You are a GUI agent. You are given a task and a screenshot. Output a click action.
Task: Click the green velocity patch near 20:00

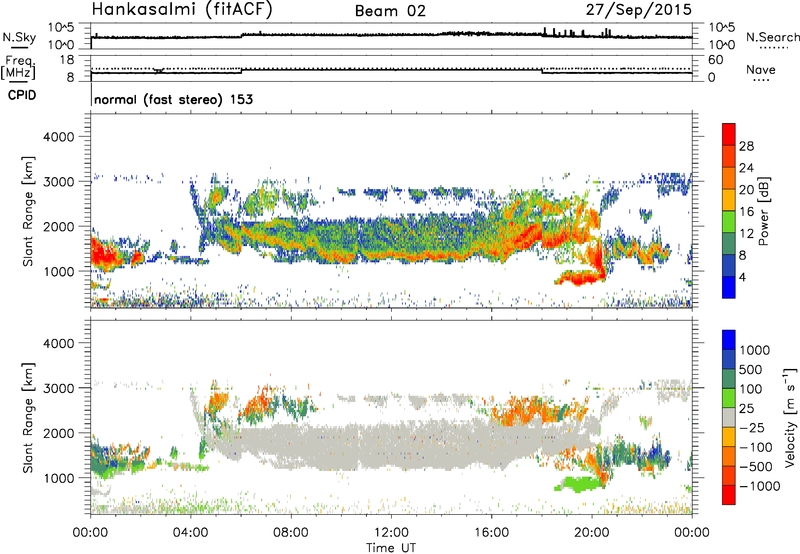pos(579,484)
